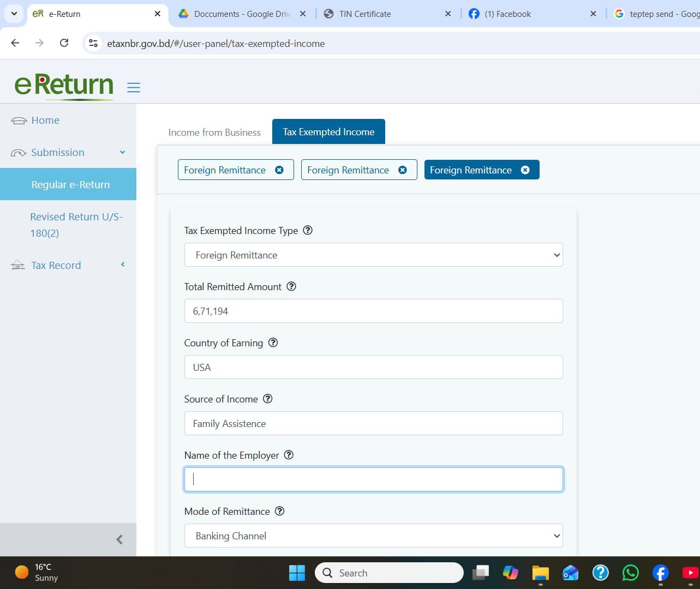Click the browser address bar URL
The height and width of the screenshot is (589, 700).
coord(216,44)
